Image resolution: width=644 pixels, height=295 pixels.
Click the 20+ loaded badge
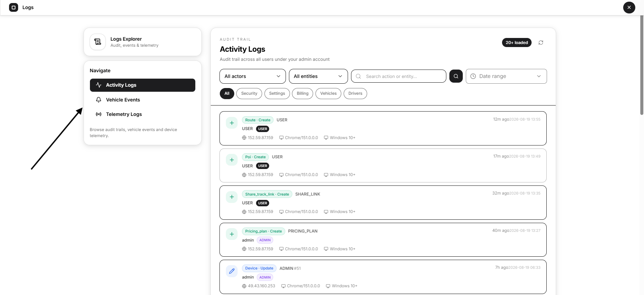pos(516,43)
